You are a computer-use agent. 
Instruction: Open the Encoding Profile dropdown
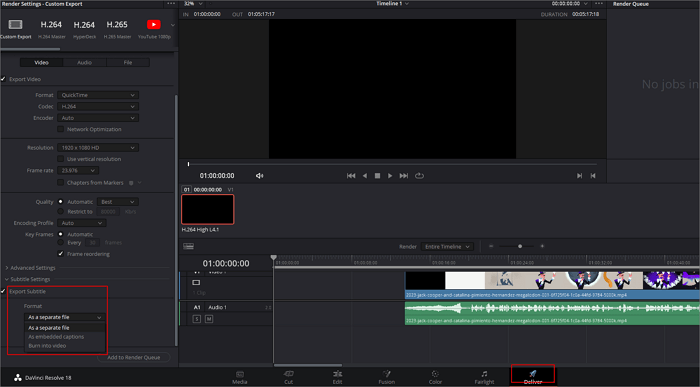[82, 223]
